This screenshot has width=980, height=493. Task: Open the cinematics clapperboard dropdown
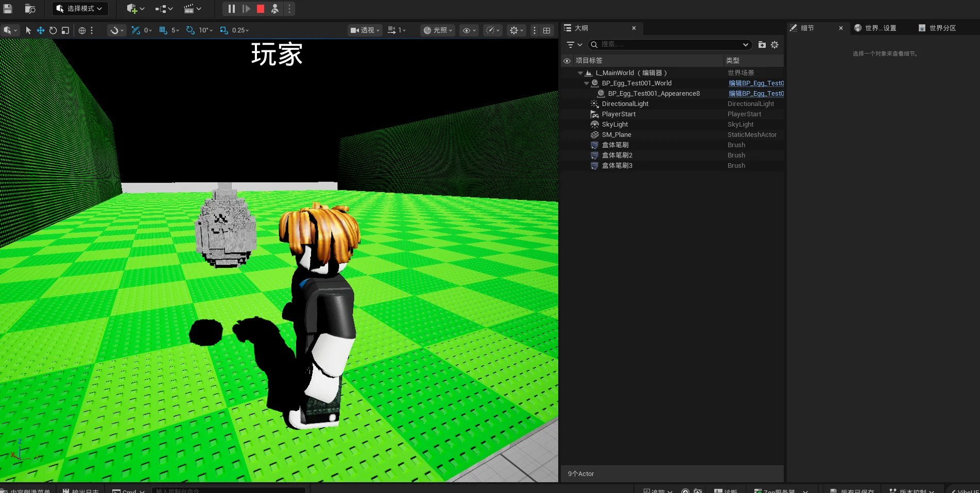click(193, 9)
